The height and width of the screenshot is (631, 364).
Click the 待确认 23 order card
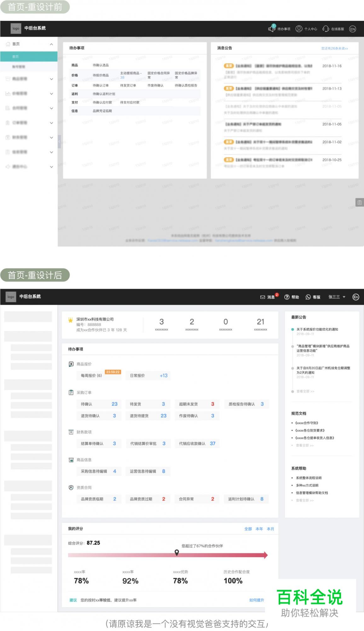[x=99, y=404]
